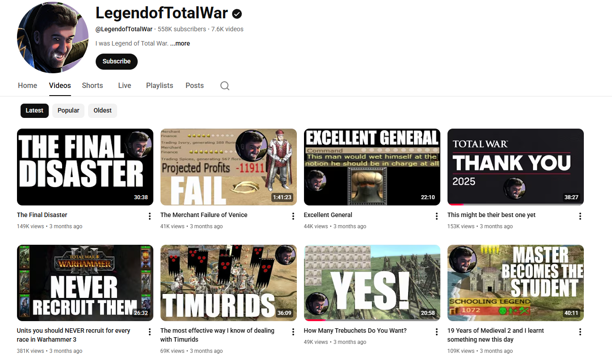This screenshot has height=364, width=612.
Task: Select the Videos tab
Action: click(60, 85)
